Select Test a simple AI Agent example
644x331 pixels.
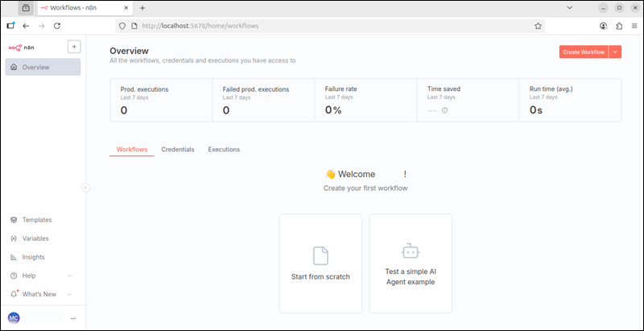click(411, 263)
